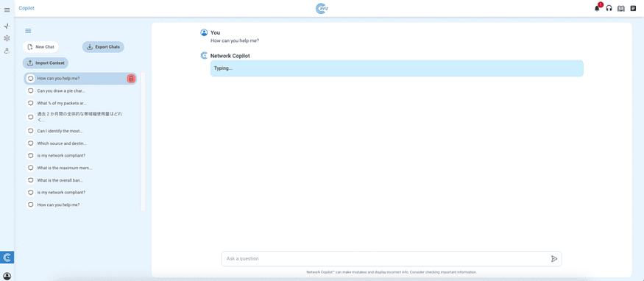
Task: Click the 'Network Copilot' sender name
Action: (230, 56)
